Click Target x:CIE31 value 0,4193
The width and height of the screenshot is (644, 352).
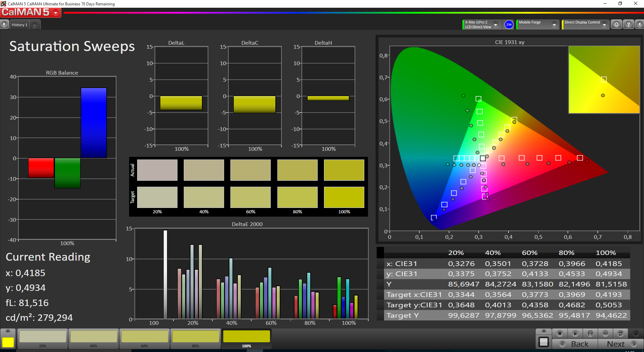[609, 295]
